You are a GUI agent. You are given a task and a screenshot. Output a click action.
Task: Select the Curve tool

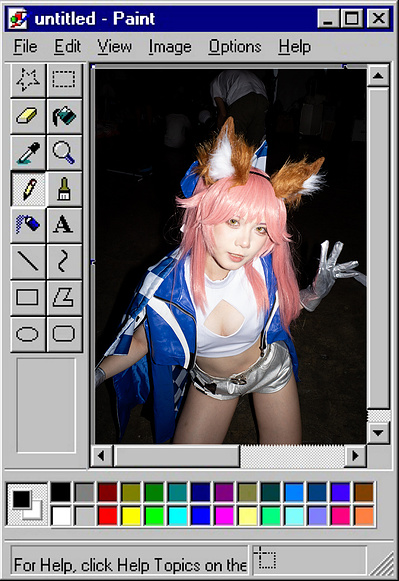(x=64, y=261)
